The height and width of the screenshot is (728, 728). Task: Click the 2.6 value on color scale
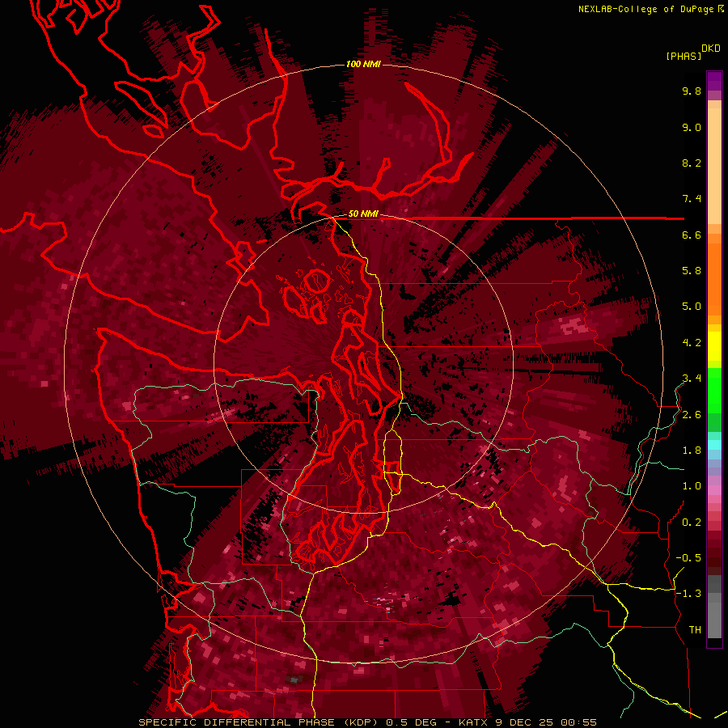pyautogui.click(x=692, y=415)
